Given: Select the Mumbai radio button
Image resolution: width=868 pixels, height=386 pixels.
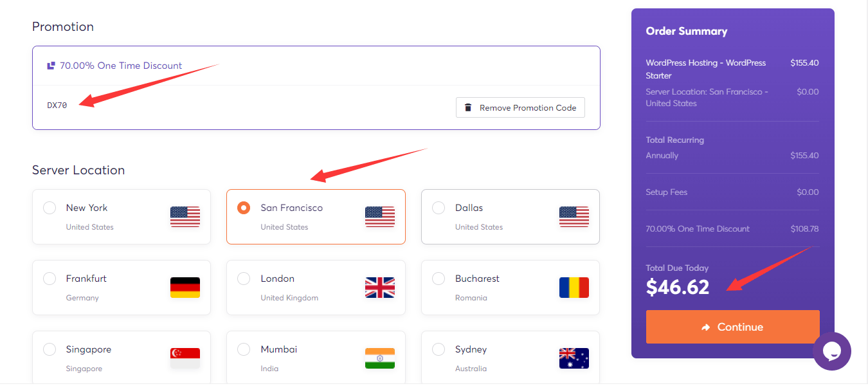Looking at the screenshot, I should pyautogui.click(x=244, y=349).
